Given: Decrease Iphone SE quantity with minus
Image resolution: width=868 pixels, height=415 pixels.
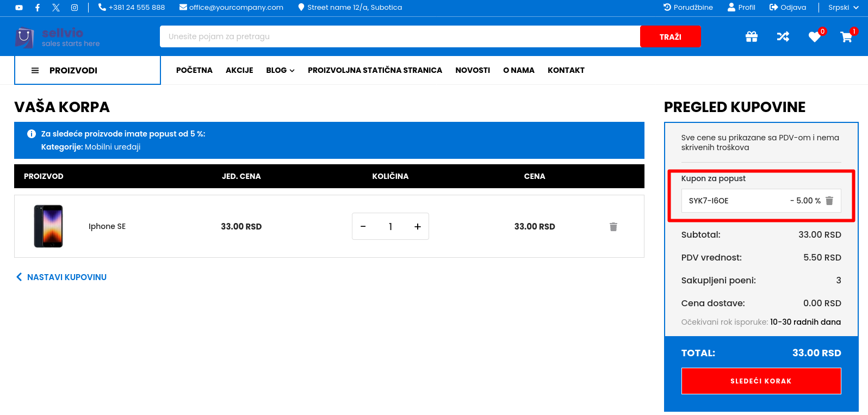Looking at the screenshot, I should click(x=363, y=227).
